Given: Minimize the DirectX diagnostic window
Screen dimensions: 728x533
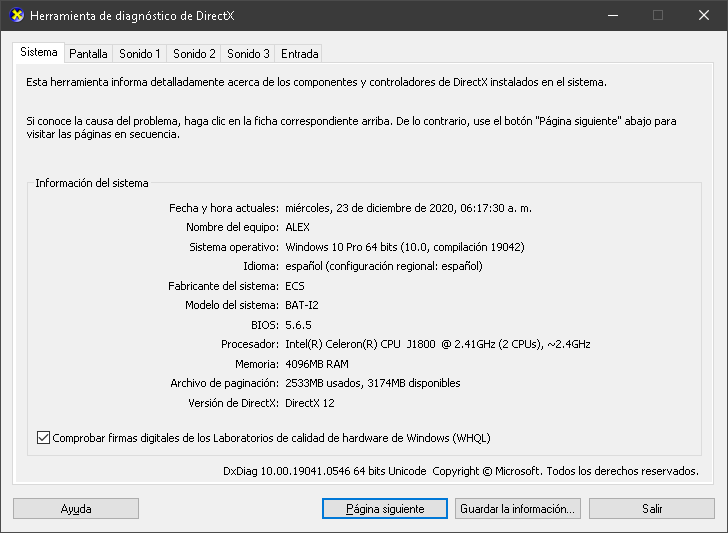Looking at the screenshot, I should point(612,16).
